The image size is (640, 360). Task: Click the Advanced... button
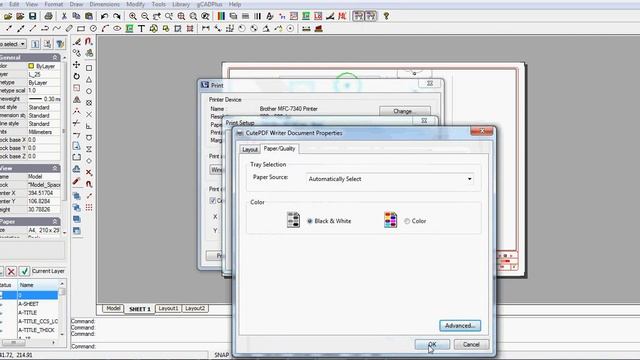pyautogui.click(x=460, y=326)
